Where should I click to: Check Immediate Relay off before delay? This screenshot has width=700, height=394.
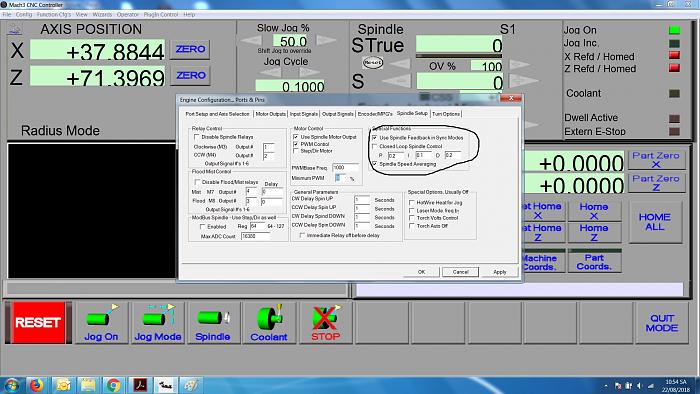[302, 235]
